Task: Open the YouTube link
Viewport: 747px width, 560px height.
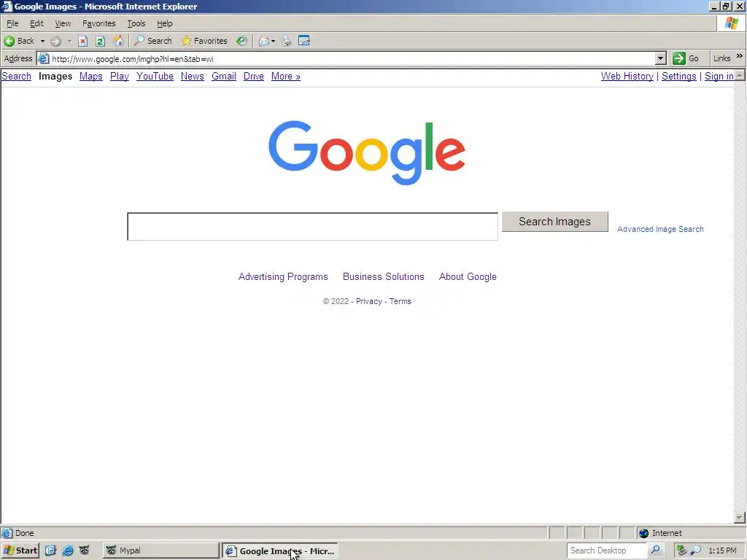Action: (x=155, y=76)
